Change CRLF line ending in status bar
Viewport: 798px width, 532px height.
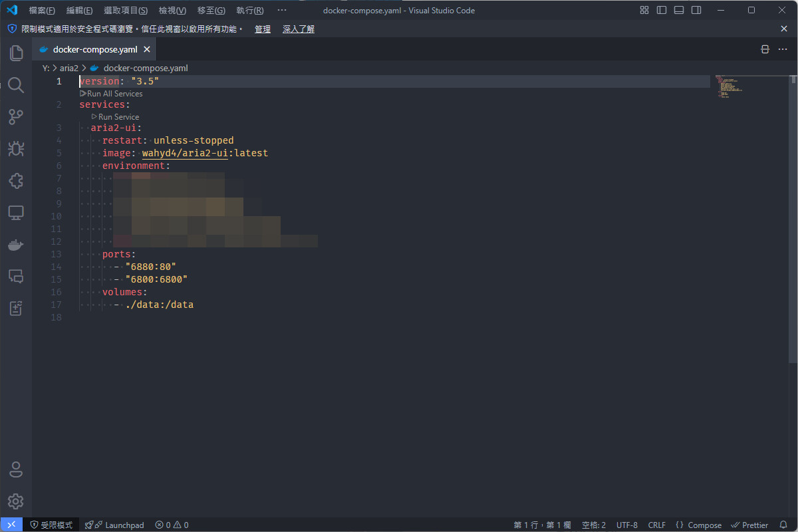pyautogui.click(x=656, y=525)
